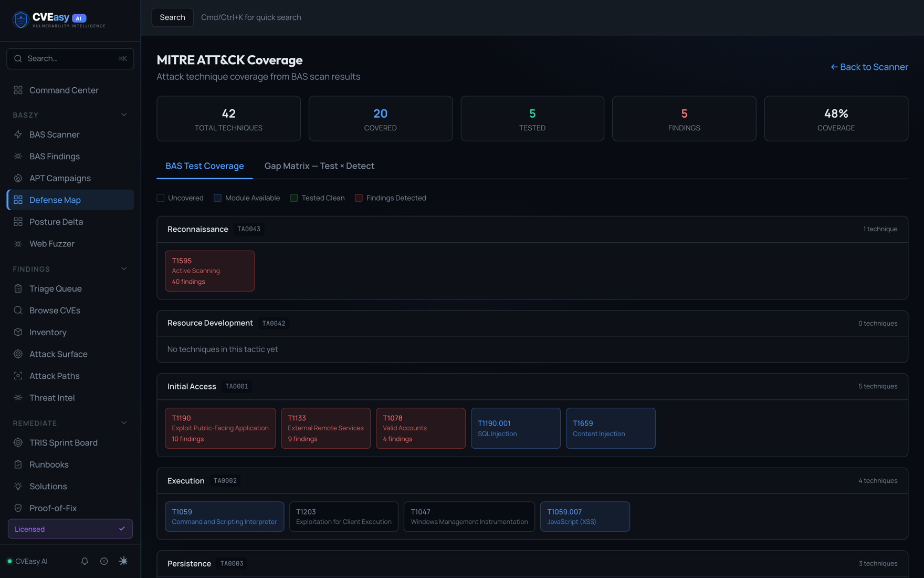This screenshot has width=924, height=578.
Task: Click the 5 Findings stat card
Action: (684, 118)
